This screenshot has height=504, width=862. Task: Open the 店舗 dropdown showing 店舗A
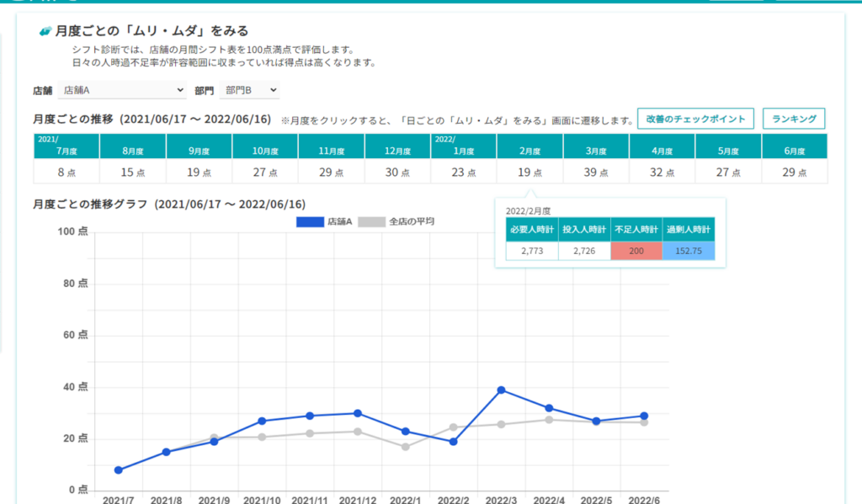point(120,90)
